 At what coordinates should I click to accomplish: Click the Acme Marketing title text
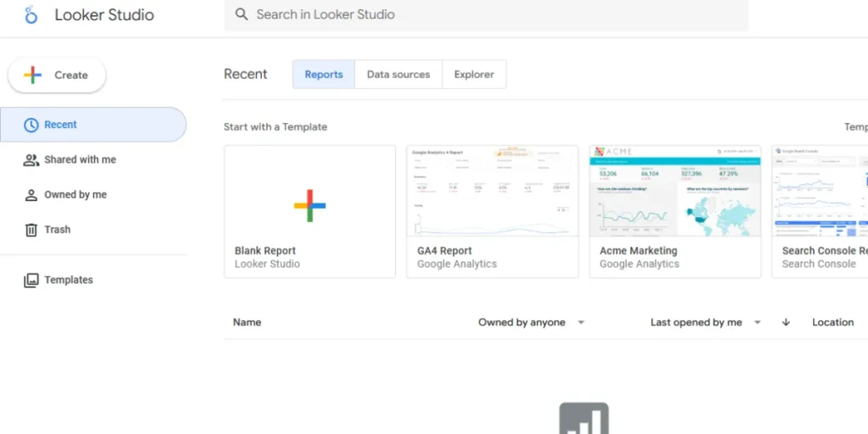pyautogui.click(x=638, y=251)
